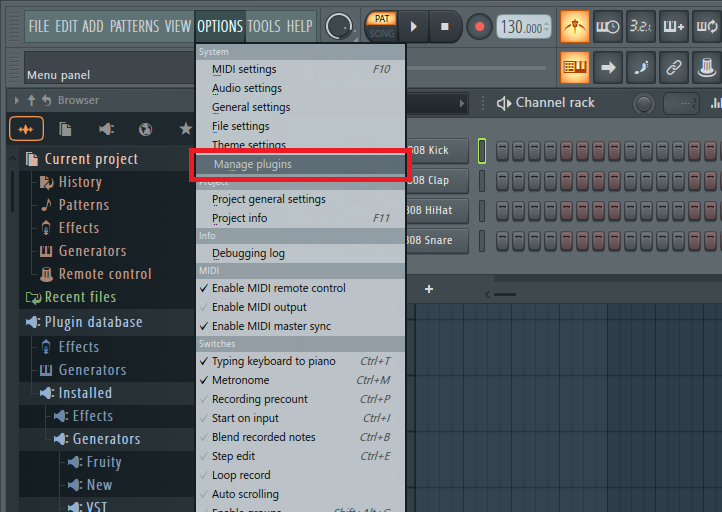The width and height of the screenshot is (722, 512).
Task: Open the TOOLS menu
Action: point(264,26)
